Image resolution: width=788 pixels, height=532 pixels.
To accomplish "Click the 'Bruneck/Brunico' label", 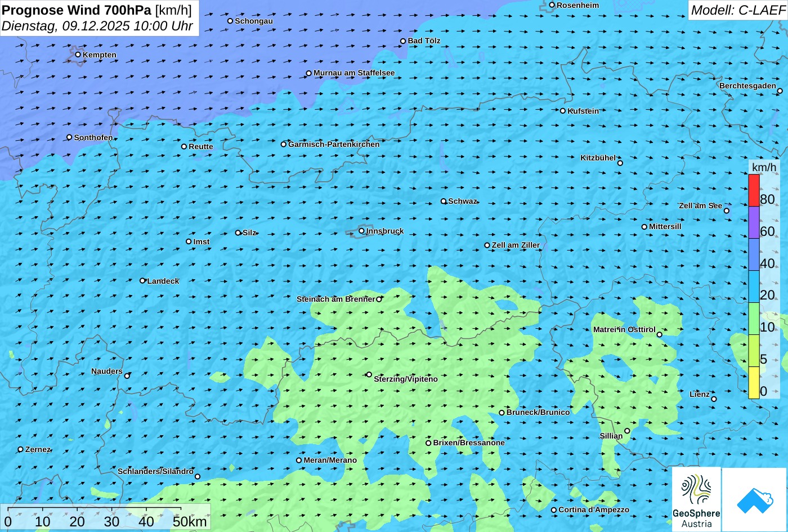I will point(538,412).
